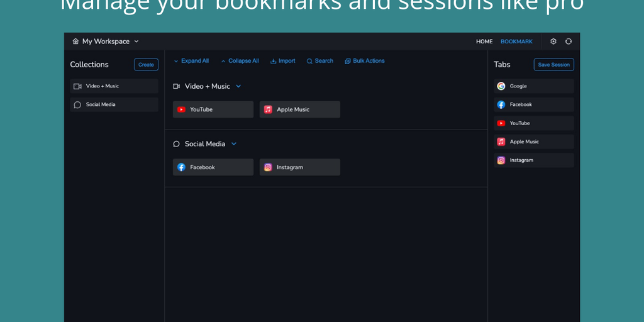
Task: Collapse the Video + Music section chevron
Action: pos(238,86)
